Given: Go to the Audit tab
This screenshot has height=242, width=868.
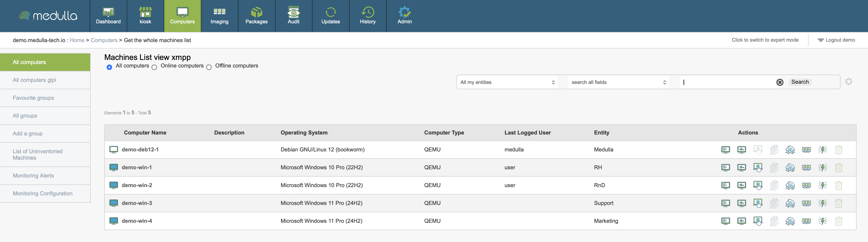Looking at the screenshot, I should click(294, 16).
